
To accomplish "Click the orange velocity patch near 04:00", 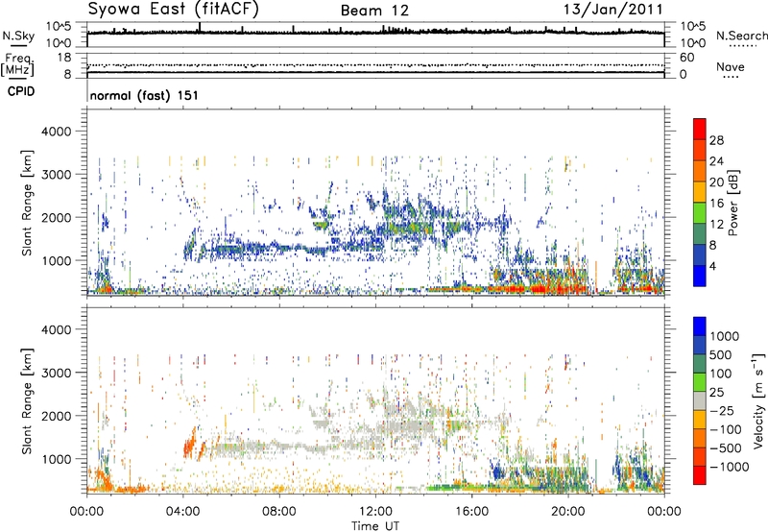I will click(x=189, y=445).
